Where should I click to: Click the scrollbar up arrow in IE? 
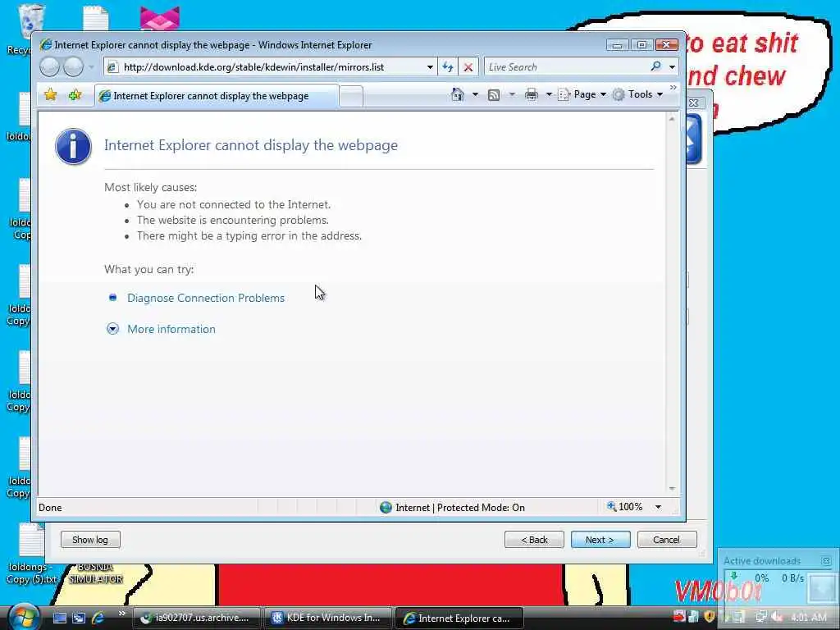pos(672,118)
